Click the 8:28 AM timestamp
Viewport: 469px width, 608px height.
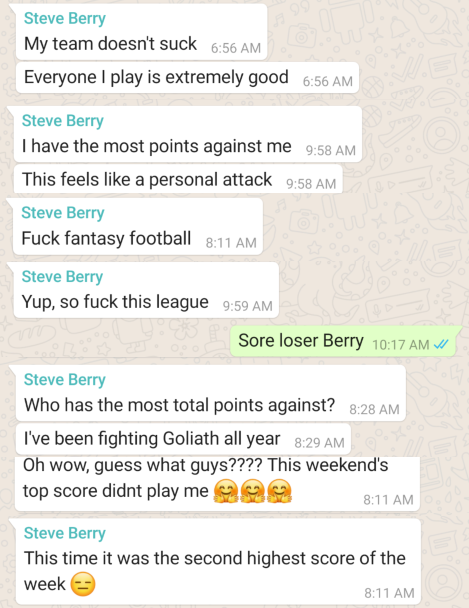tap(374, 409)
